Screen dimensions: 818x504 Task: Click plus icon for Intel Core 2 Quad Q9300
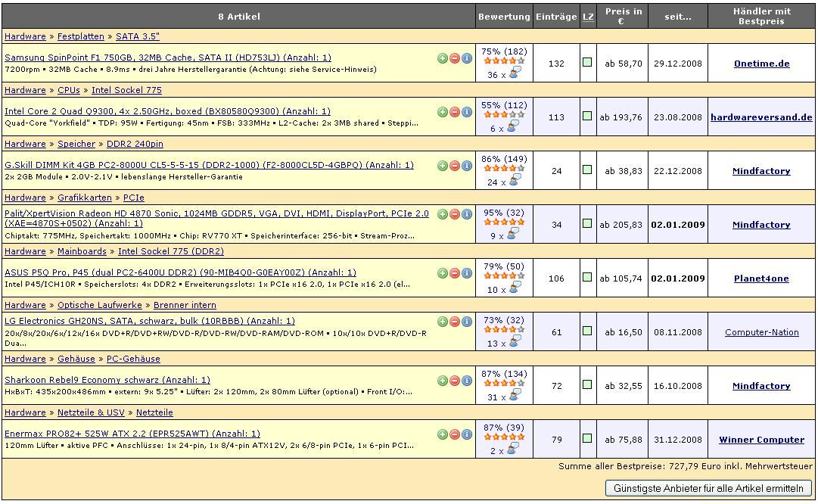pyautogui.click(x=443, y=112)
